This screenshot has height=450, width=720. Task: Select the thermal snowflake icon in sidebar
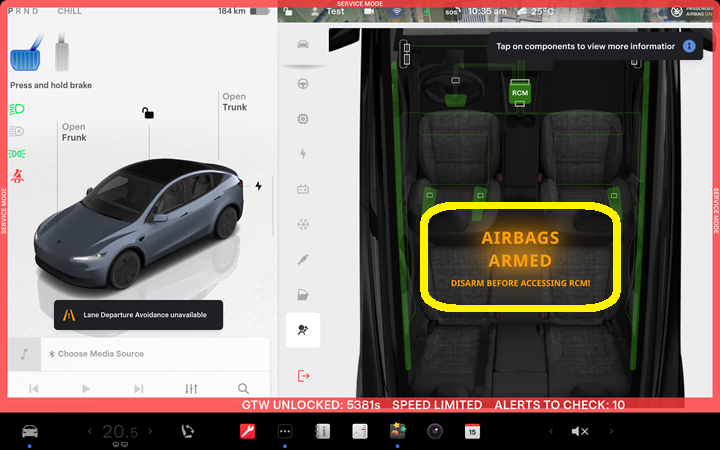click(x=303, y=224)
